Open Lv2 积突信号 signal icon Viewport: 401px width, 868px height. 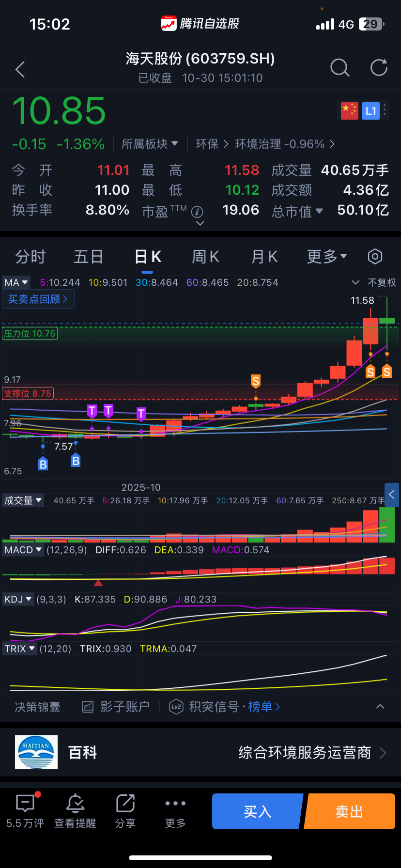click(x=176, y=707)
